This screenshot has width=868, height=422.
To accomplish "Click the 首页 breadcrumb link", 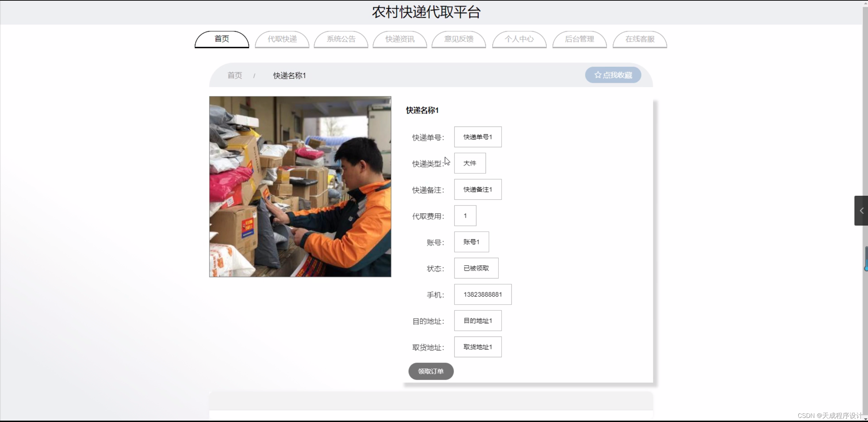I will (x=235, y=75).
